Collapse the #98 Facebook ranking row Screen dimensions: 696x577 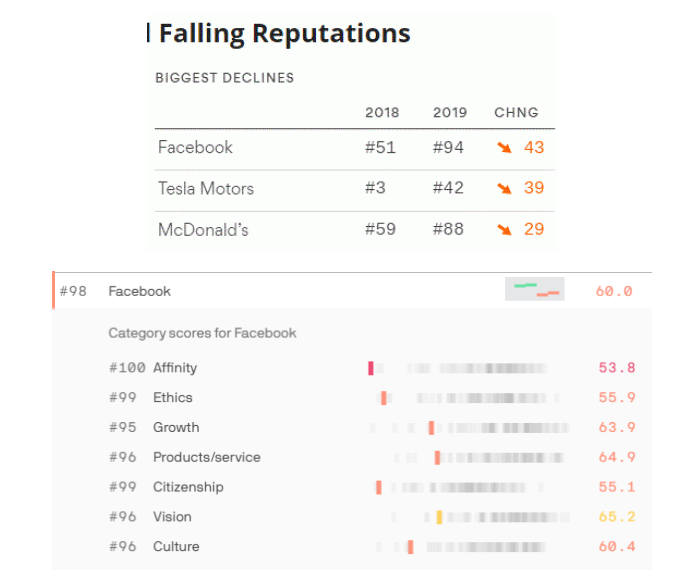coord(139,291)
